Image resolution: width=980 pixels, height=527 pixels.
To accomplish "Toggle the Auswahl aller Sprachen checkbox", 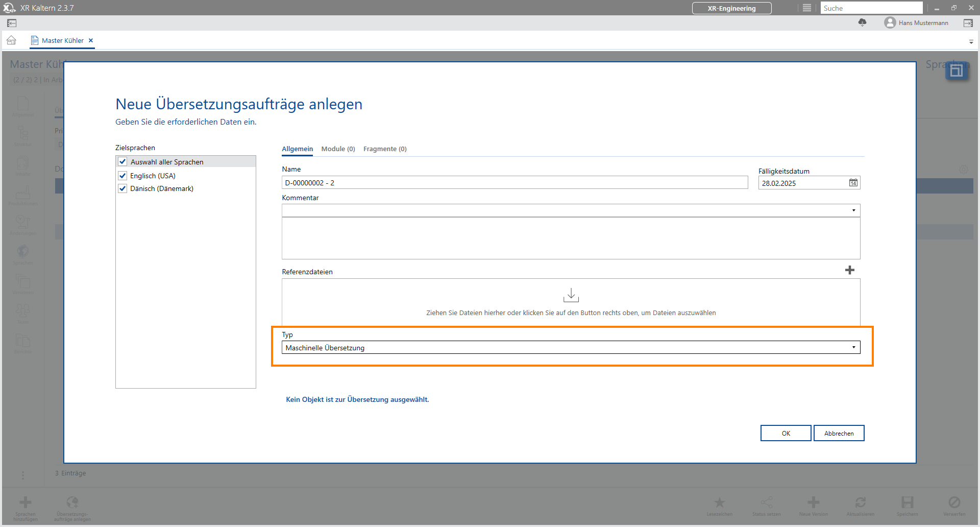I will [122, 162].
